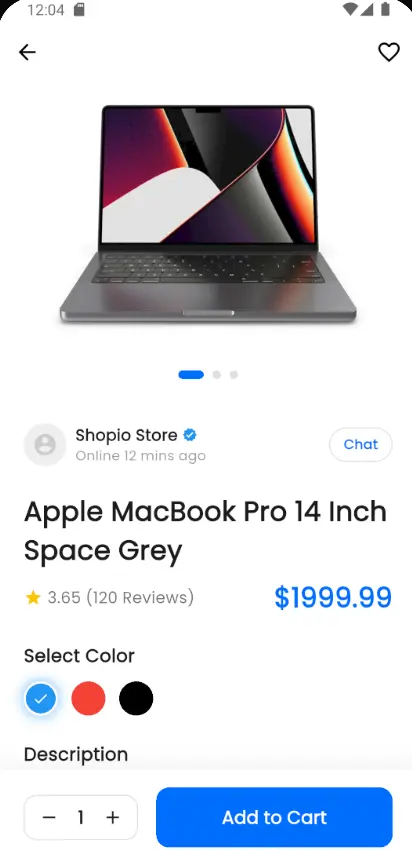The image size is (412, 856).
Task: Add product to favorites with heart icon
Action: [389, 52]
